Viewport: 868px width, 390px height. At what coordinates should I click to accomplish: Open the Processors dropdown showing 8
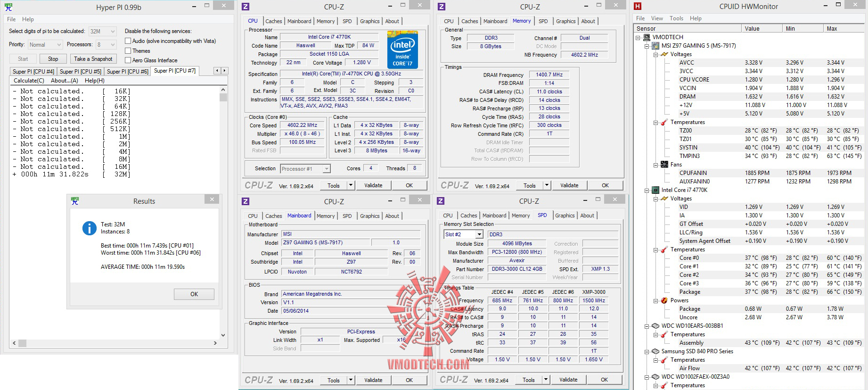click(106, 45)
